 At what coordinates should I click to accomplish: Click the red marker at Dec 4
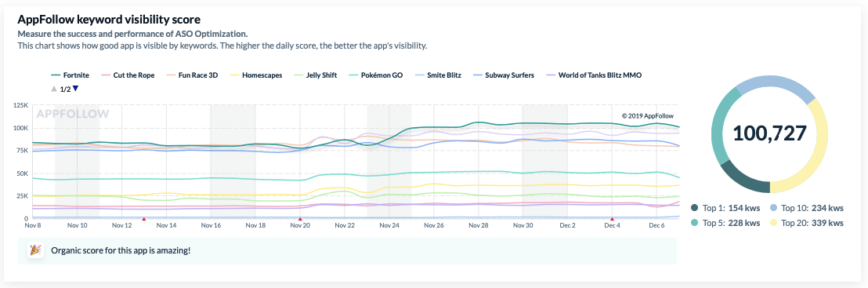pyautogui.click(x=613, y=219)
